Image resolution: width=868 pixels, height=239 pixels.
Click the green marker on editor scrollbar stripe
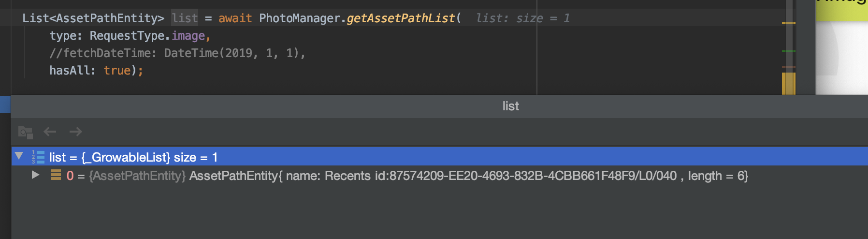(788, 51)
